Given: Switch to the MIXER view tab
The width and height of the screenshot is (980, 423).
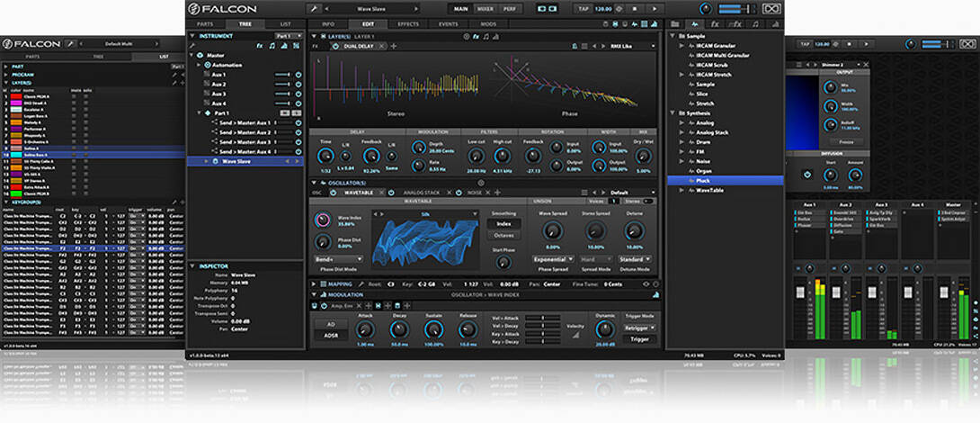Looking at the screenshot, I should tap(485, 9).
